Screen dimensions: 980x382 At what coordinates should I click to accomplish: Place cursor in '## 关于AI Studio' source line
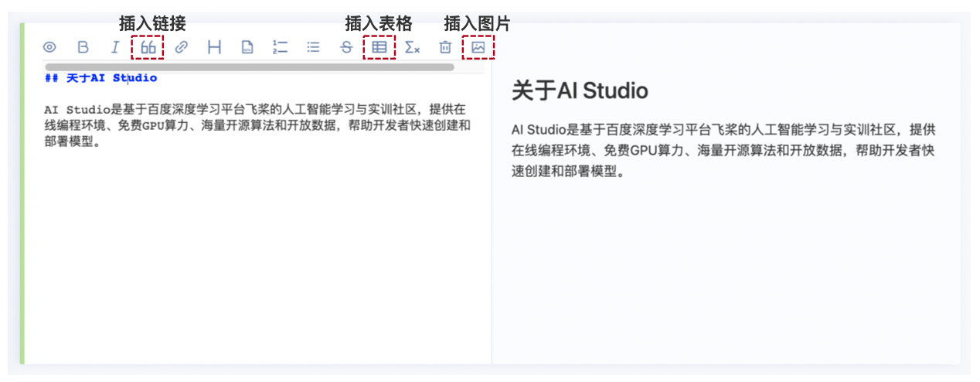[x=101, y=78]
